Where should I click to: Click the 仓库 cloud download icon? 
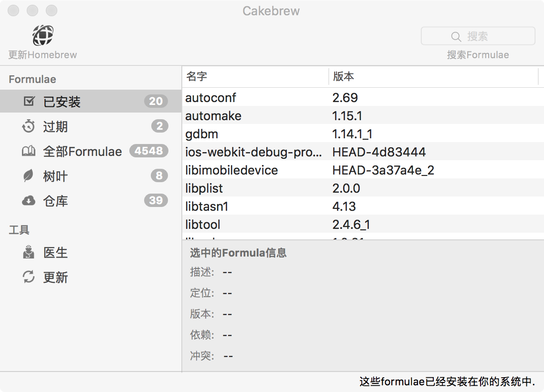click(29, 201)
